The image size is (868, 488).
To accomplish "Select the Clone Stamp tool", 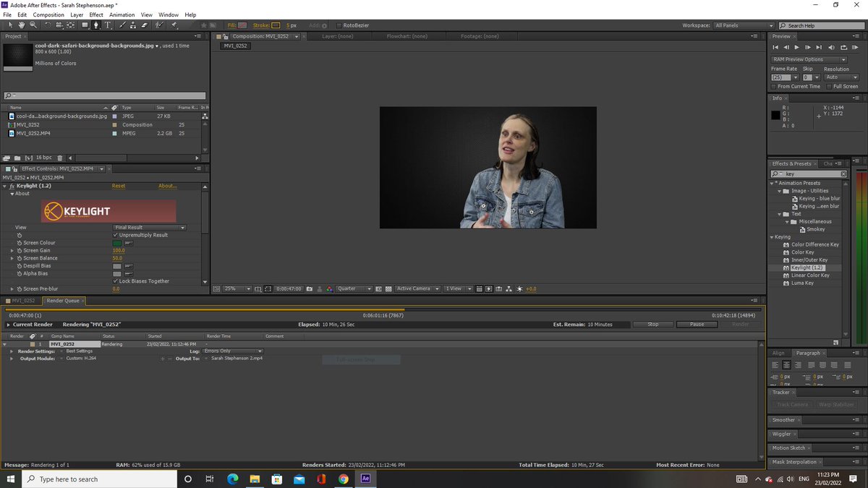I will tap(133, 25).
